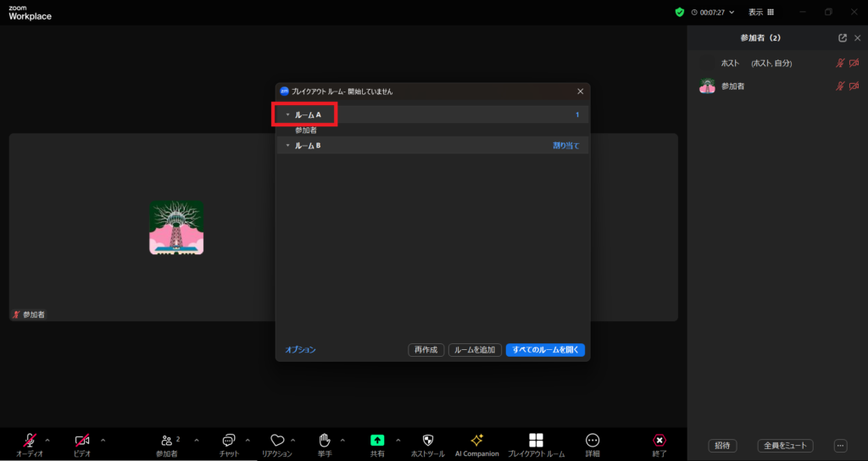The width and height of the screenshot is (868, 461).
Task: Open the audio options chevron beside オーディオ
Action: coord(47,440)
